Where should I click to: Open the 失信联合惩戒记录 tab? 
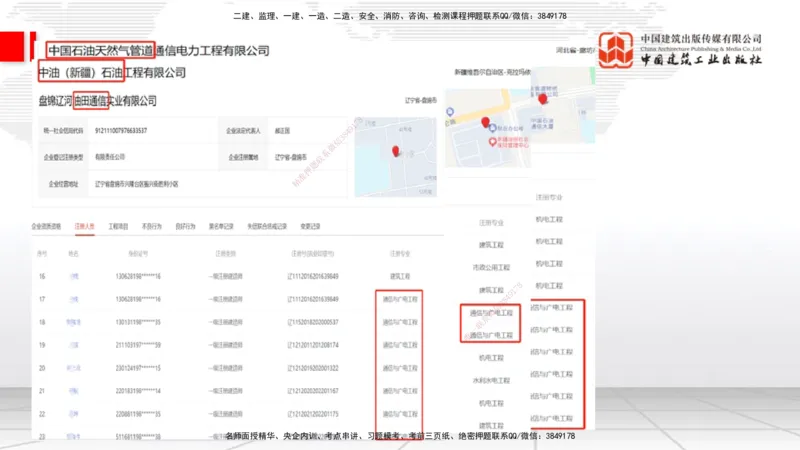point(267,227)
